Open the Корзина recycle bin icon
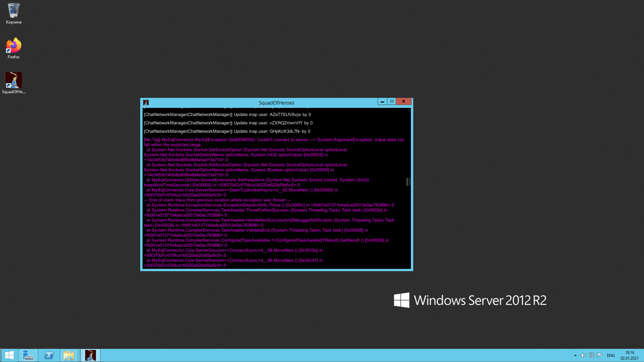644x362 pixels. coord(13,13)
